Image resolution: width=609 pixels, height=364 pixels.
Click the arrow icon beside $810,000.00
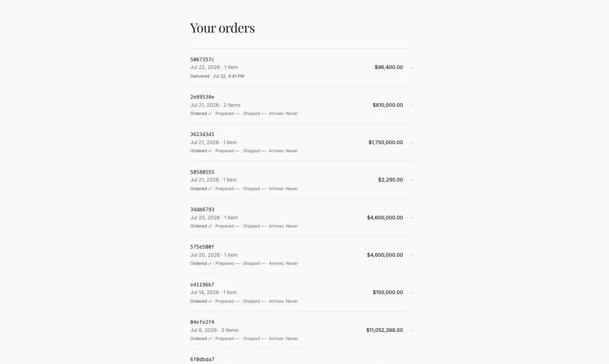(x=410, y=105)
